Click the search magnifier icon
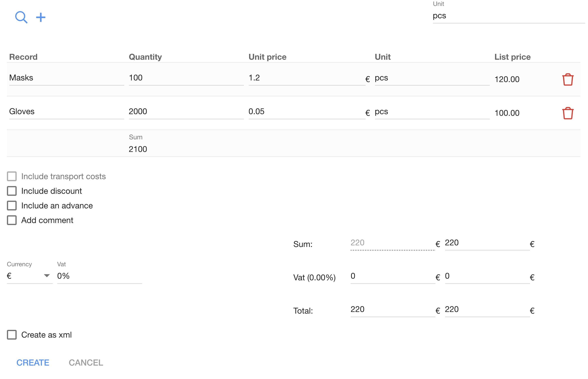This screenshot has height=379, width=588. click(21, 17)
